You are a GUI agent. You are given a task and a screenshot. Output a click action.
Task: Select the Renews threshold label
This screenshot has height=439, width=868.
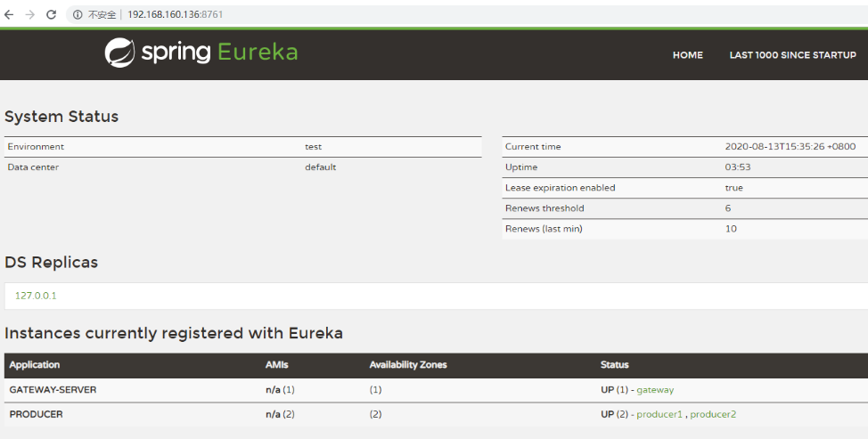click(545, 207)
